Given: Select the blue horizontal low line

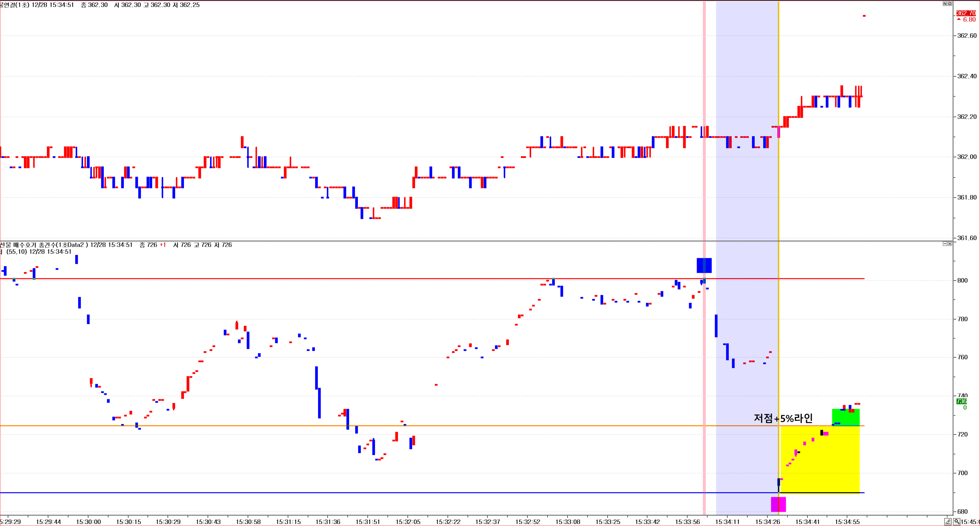Looking at the screenshot, I should [381, 492].
